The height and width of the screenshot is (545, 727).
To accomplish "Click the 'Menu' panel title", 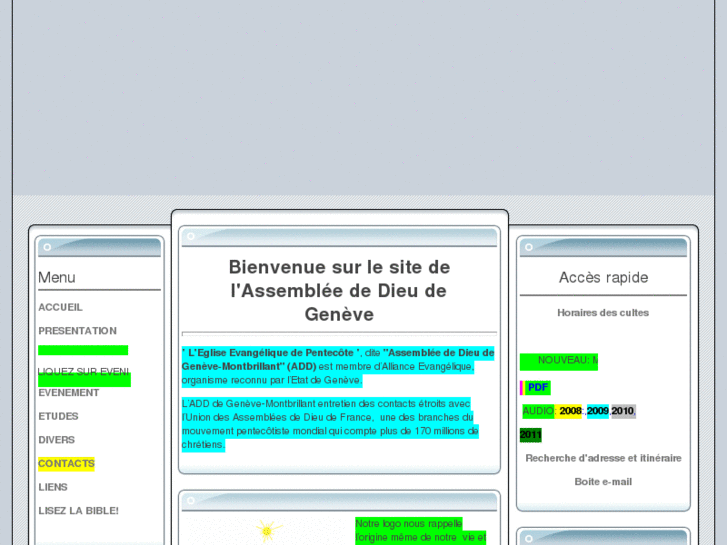I will pos(57,277).
